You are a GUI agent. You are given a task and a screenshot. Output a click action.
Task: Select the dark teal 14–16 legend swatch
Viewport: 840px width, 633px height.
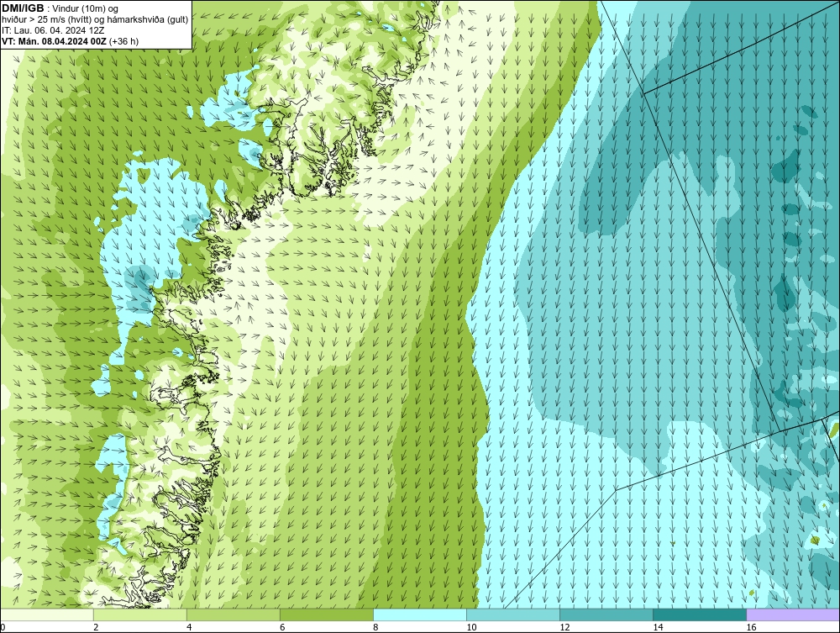click(x=700, y=615)
